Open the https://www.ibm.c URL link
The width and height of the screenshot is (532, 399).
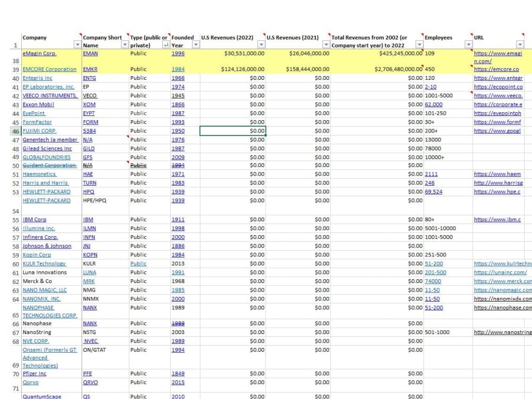point(497,220)
